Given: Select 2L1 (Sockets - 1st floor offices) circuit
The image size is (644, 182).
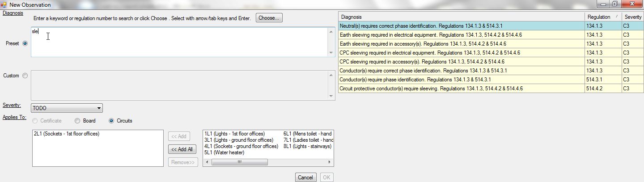Looking at the screenshot, I should [x=66, y=134].
